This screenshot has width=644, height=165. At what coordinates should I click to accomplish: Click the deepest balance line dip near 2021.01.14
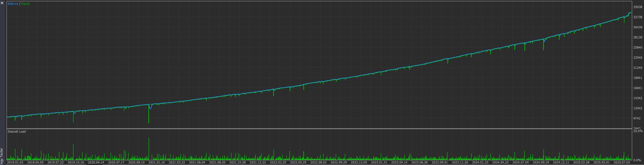151,108
